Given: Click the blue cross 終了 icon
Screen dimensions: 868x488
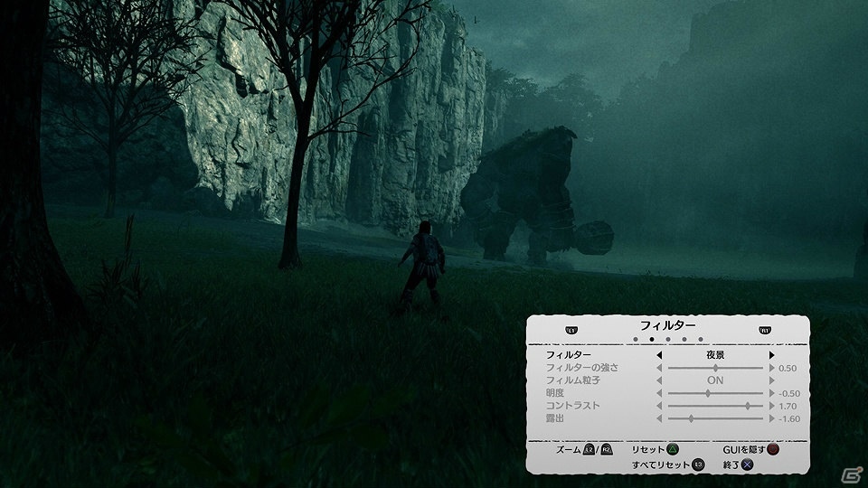Looking at the screenshot, I should point(748,465).
